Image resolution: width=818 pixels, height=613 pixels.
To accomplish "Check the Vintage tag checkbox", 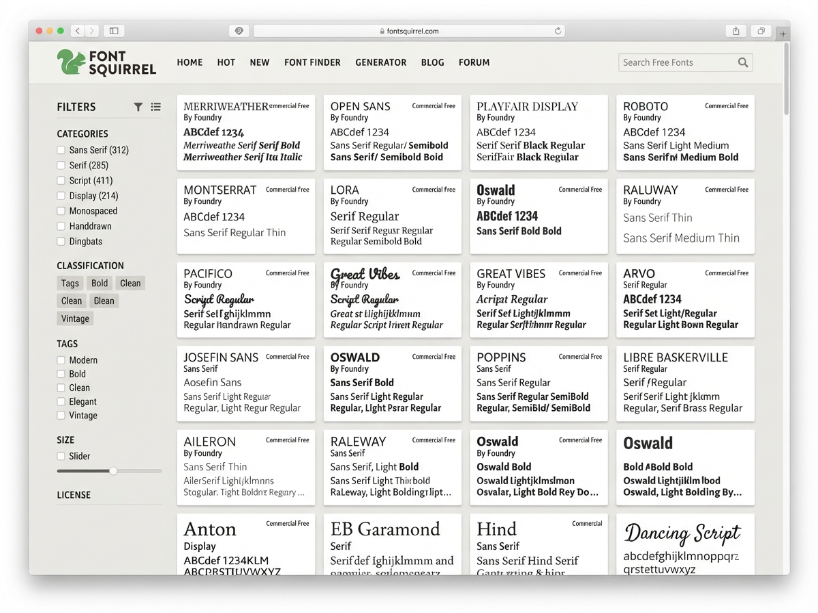I will pos(61,415).
